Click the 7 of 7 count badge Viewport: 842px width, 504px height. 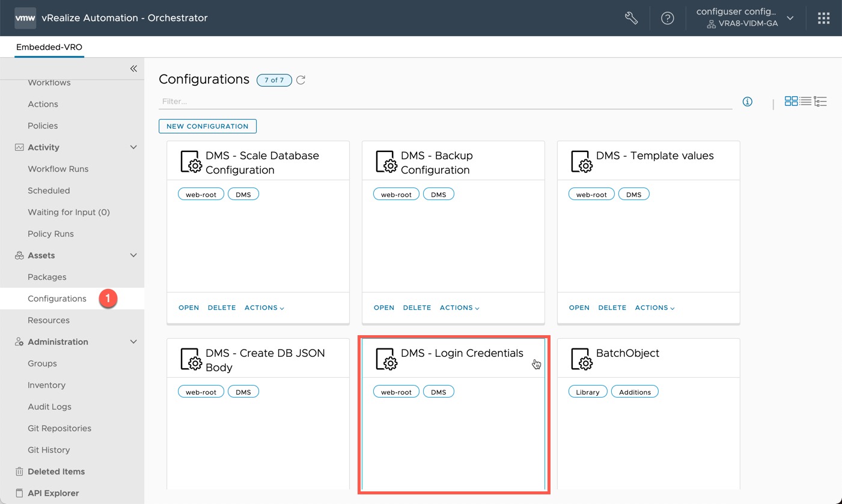[x=274, y=80]
